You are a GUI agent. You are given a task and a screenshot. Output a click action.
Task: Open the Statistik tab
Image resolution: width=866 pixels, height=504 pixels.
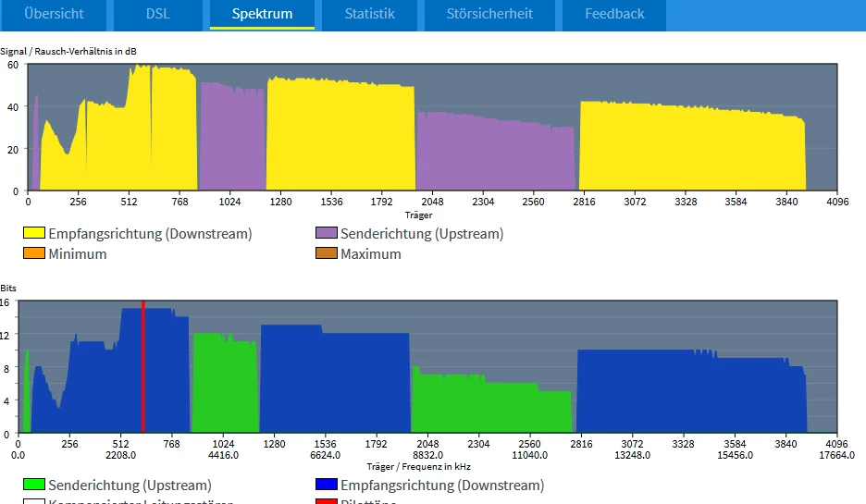pyautogui.click(x=369, y=15)
